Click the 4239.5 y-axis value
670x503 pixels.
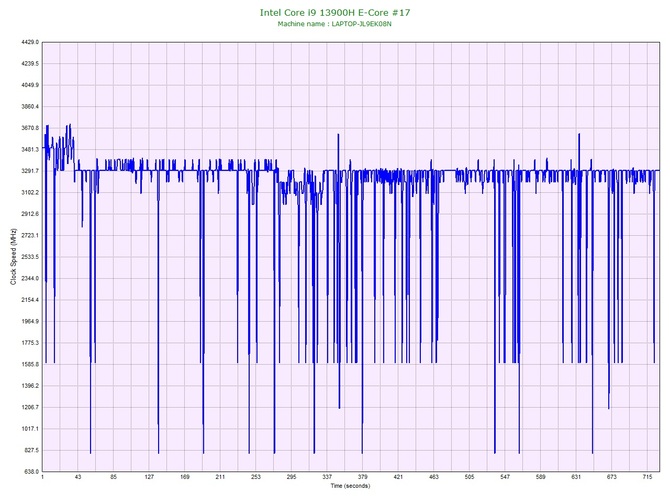(30, 64)
